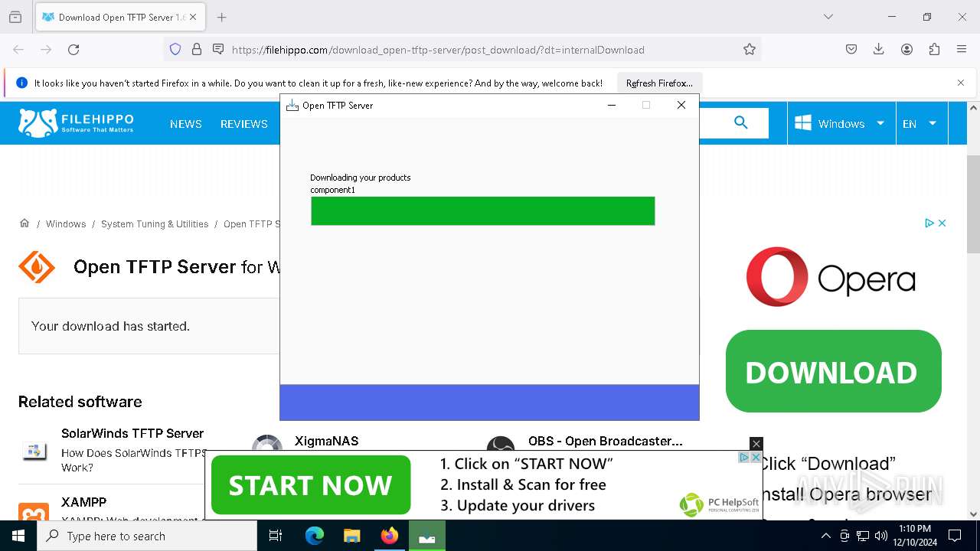Open the XigmaNAS link
The width and height of the screenshot is (980, 551).
click(x=326, y=441)
